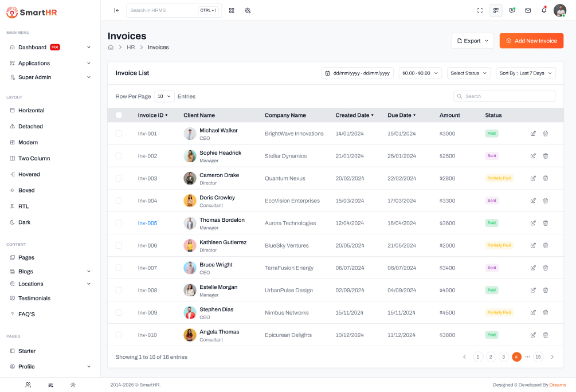Tick the checkbox for invoice Inv-001
Image resolution: width=576 pixels, height=392 pixels.
click(119, 134)
